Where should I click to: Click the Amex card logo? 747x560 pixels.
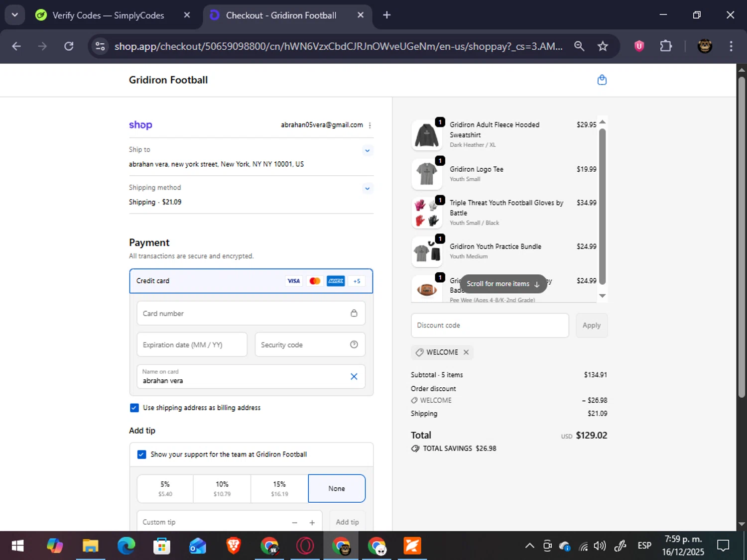(336, 281)
